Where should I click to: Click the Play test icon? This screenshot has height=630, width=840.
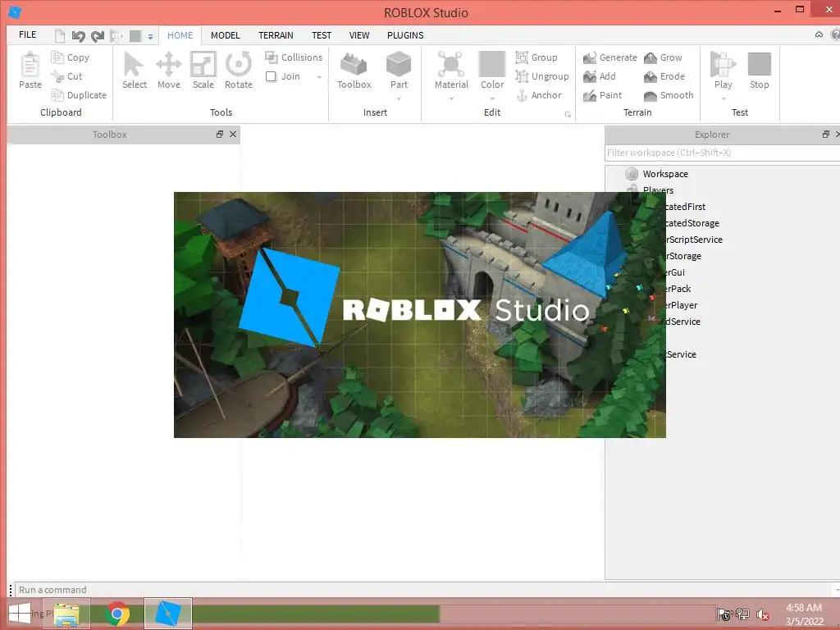(x=723, y=64)
